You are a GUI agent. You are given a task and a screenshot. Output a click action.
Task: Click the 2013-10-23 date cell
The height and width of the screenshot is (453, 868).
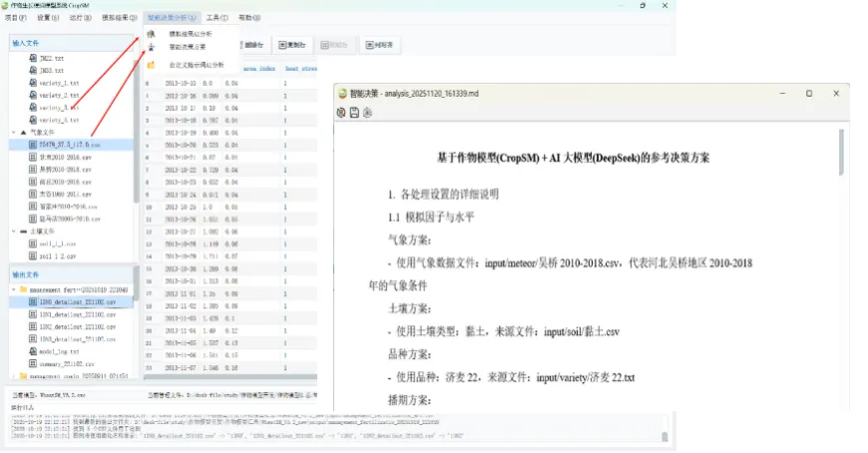[181, 183]
